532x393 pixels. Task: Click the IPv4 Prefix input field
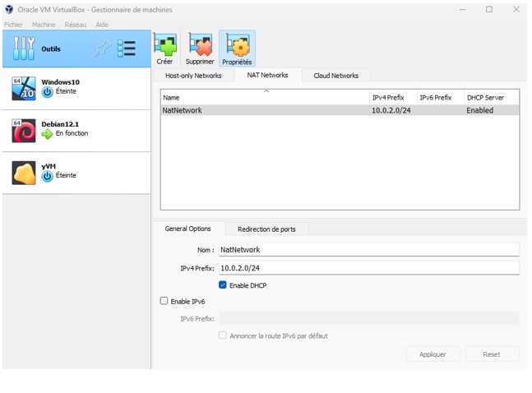tap(368, 268)
